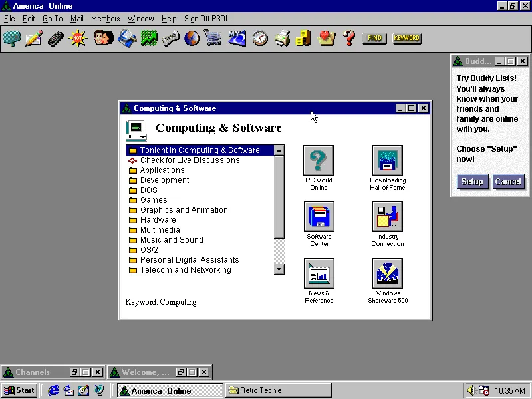Open Marketplace with the shopping cart icon
532x399 pixels.
click(213, 38)
